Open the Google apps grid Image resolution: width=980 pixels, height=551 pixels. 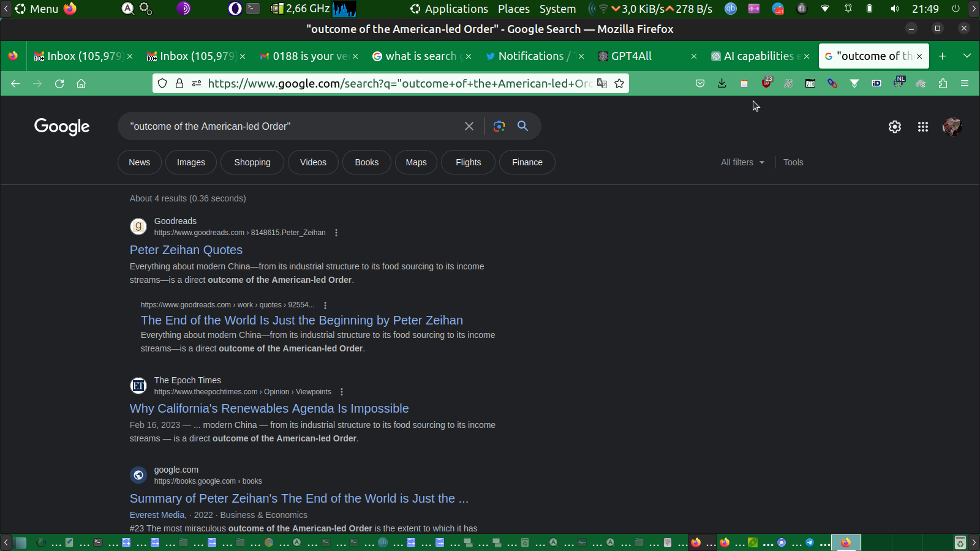coord(923,127)
